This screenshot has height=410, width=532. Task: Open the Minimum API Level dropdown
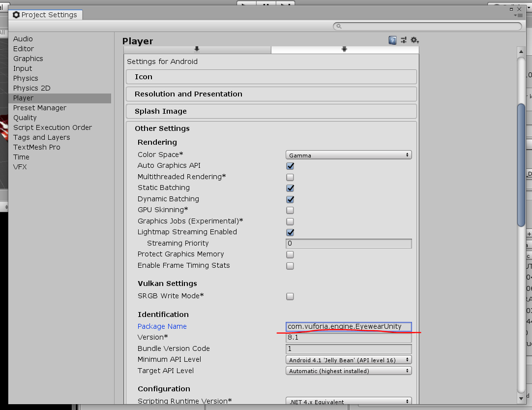[349, 360]
